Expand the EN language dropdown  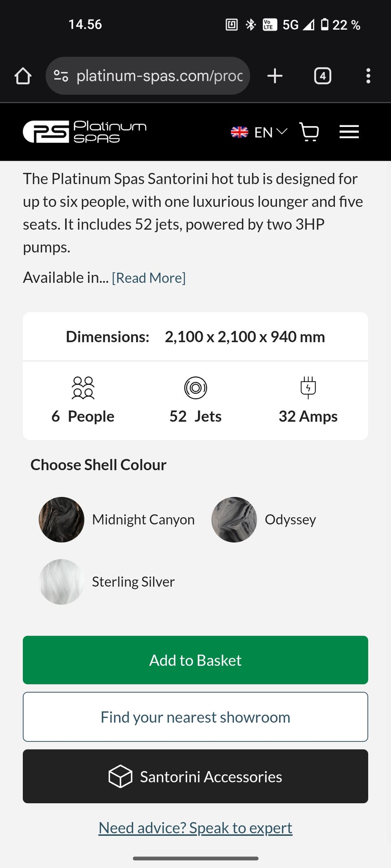pos(270,132)
